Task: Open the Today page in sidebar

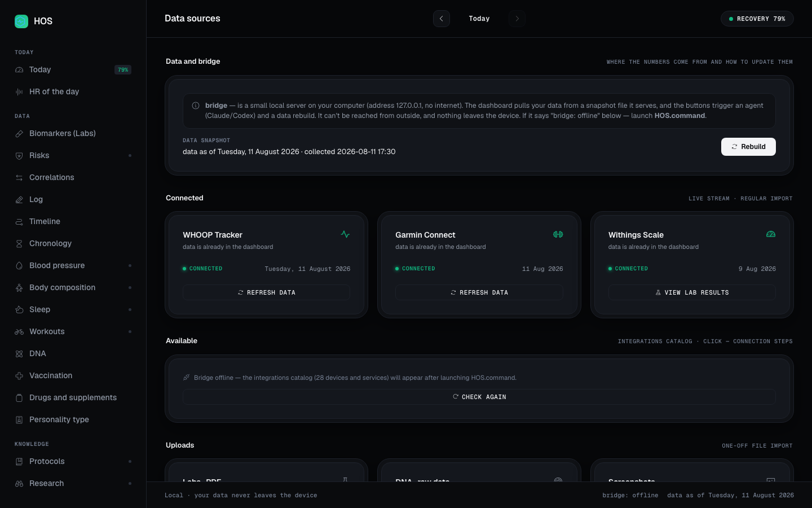Action: [x=73, y=70]
